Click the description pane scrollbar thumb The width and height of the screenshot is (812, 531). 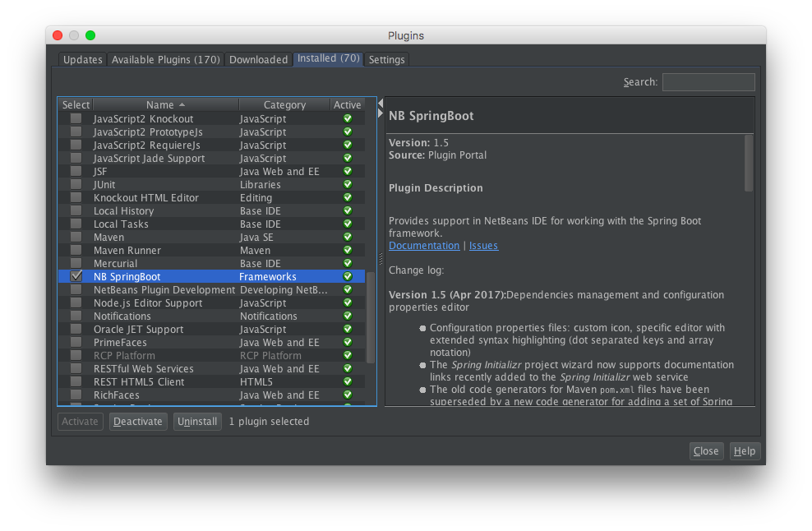click(748, 164)
